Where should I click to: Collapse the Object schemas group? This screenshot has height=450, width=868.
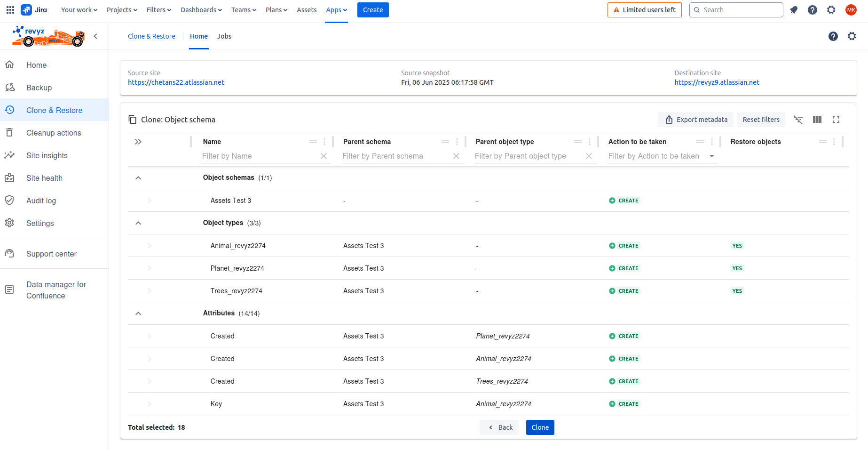click(x=138, y=178)
